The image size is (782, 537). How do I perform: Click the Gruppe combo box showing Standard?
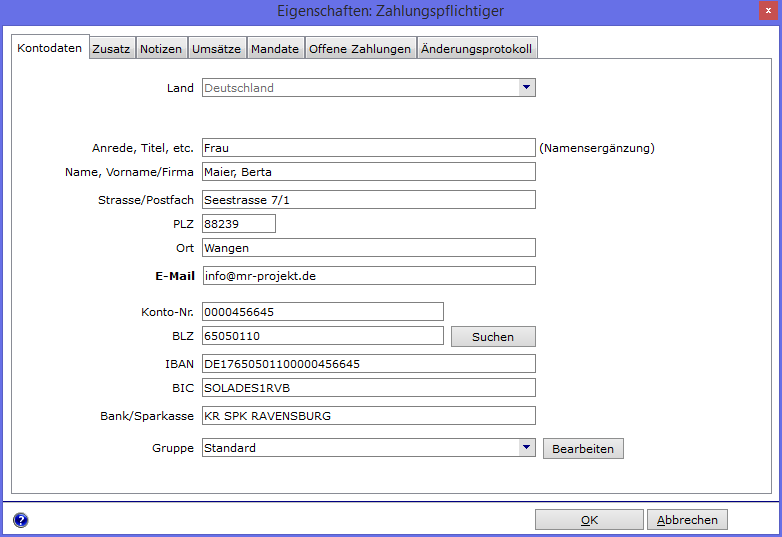click(369, 448)
